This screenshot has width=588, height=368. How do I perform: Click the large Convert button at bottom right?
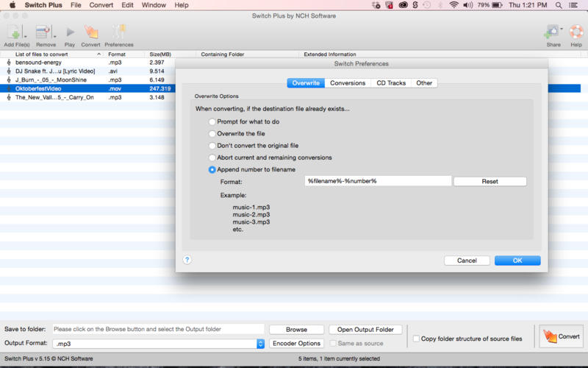(x=561, y=336)
